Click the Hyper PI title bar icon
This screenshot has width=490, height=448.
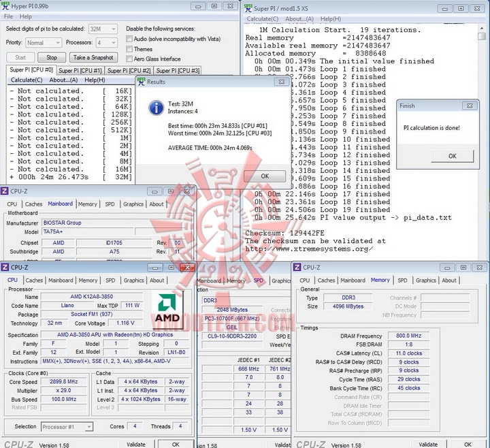tap(5, 5)
